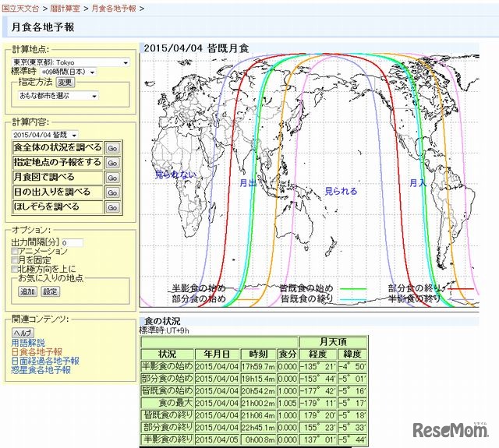Expand the 東京(東京都): Tokyo location dropdown
This screenshot has height=448, width=499.
click(x=71, y=62)
